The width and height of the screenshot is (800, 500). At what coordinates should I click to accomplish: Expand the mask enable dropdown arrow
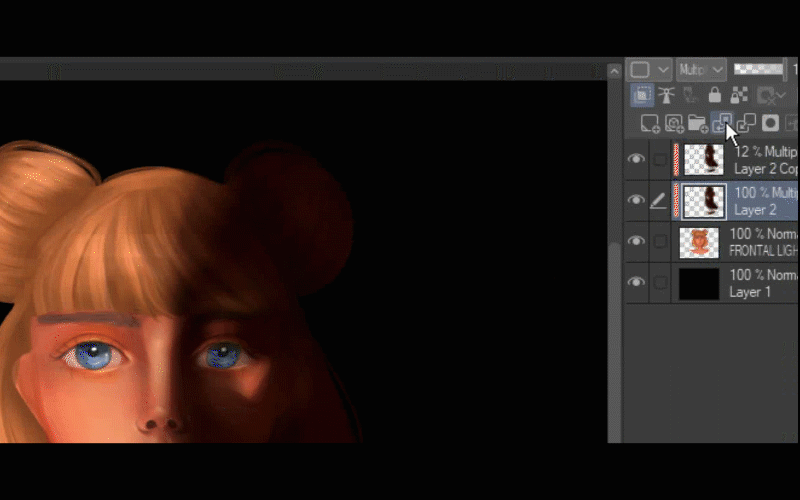781,96
